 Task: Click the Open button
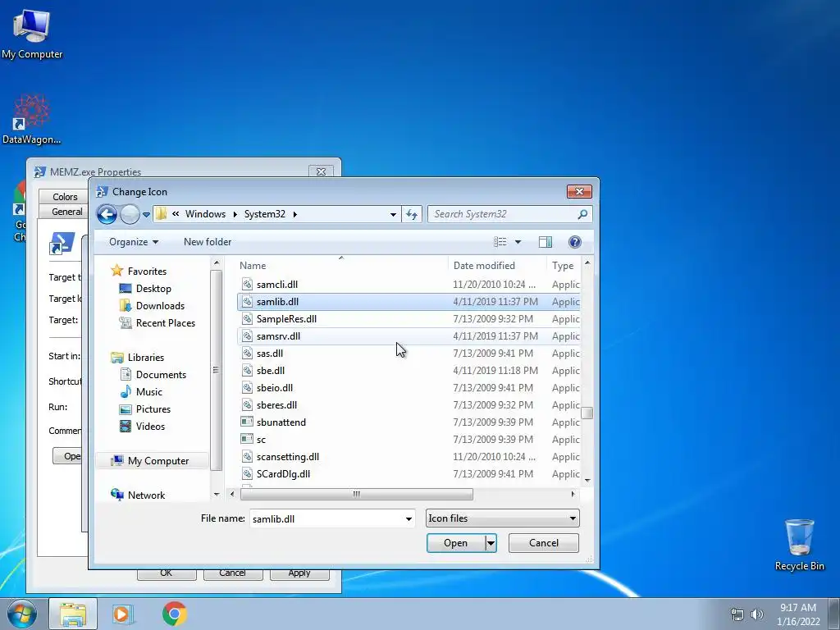(456, 543)
